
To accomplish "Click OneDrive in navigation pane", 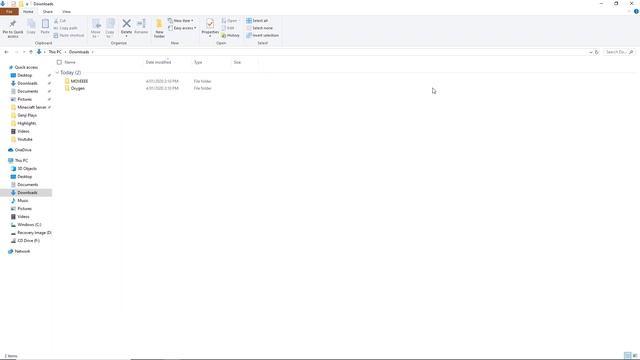I will click(x=23, y=150).
